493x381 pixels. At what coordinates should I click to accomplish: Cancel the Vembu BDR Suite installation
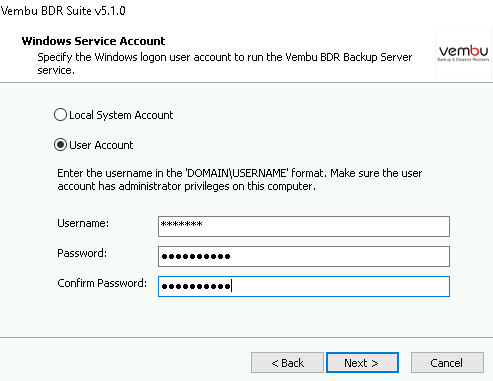[447, 363]
